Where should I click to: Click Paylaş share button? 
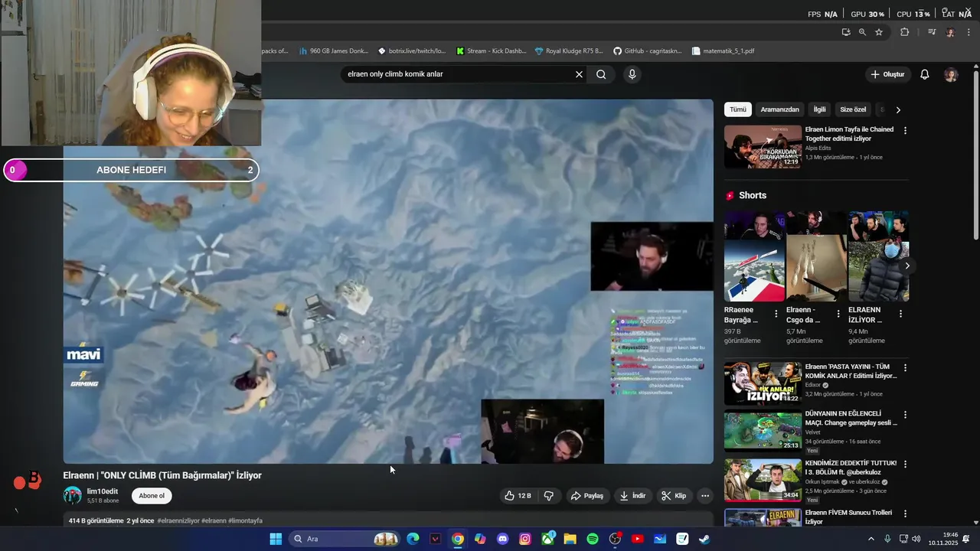[587, 496]
